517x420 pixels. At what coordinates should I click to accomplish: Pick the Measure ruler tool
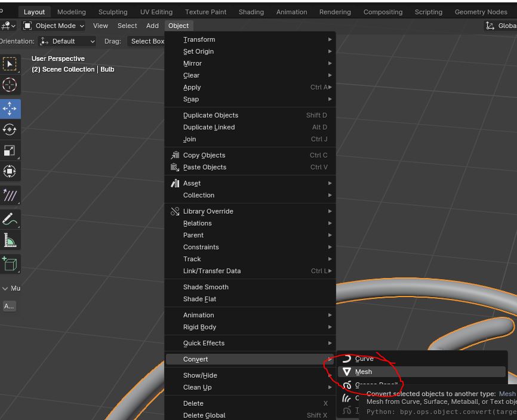(10, 240)
